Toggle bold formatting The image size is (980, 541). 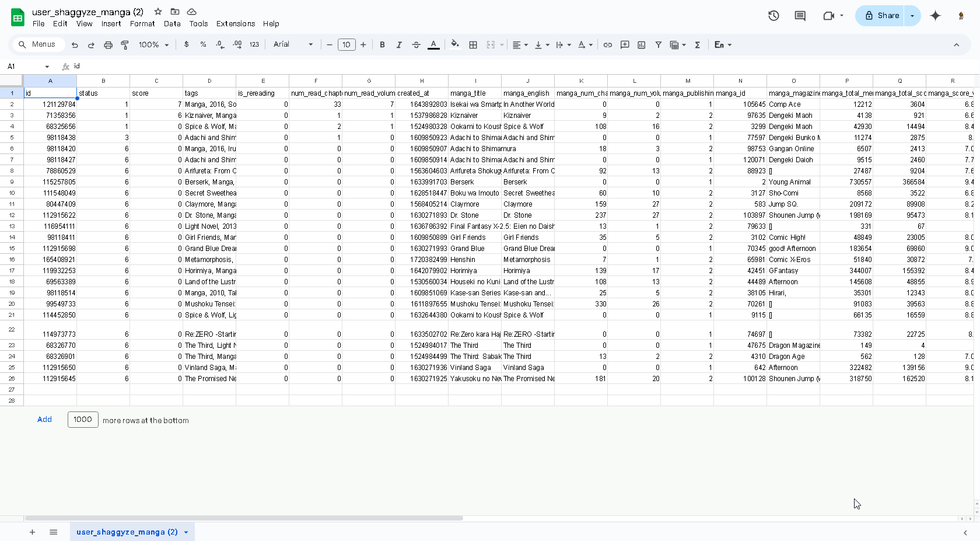[382, 45]
